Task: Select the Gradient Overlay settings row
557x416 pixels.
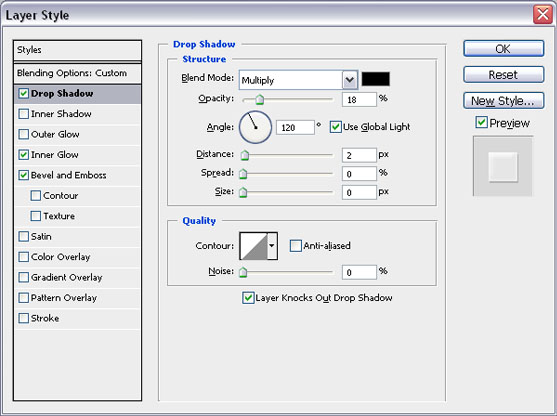Action: point(77,277)
